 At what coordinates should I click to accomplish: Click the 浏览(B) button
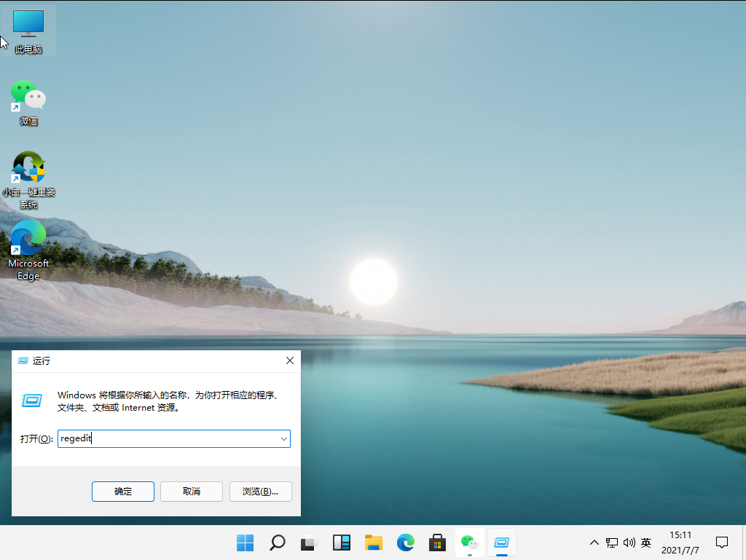click(260, 491)
